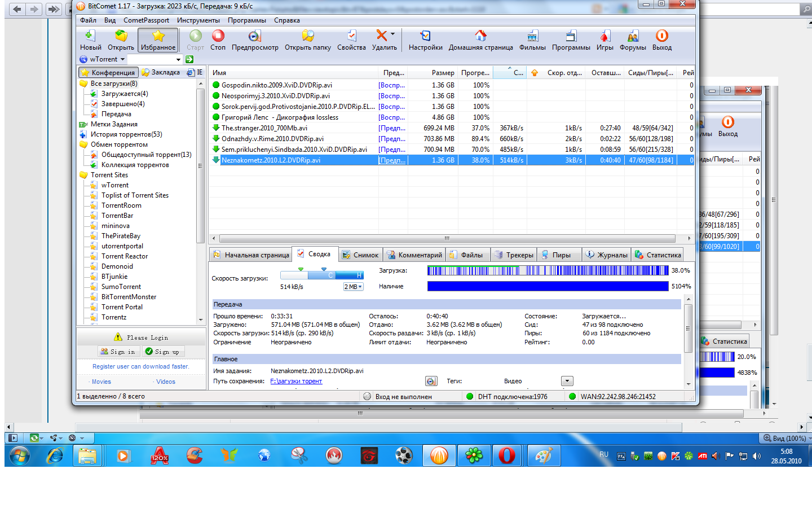
Task: Click the Новый (new torrent) toolbar icon
Action: tap(90, 40)
